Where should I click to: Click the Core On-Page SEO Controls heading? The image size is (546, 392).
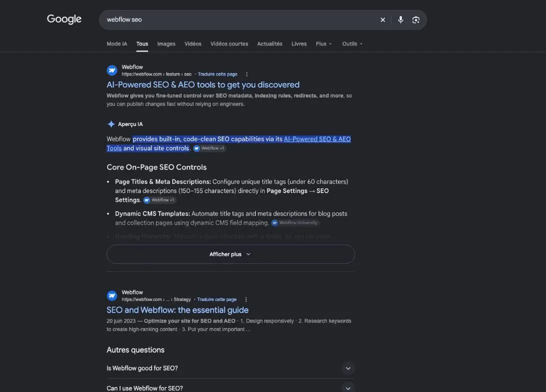pos(156,167)
